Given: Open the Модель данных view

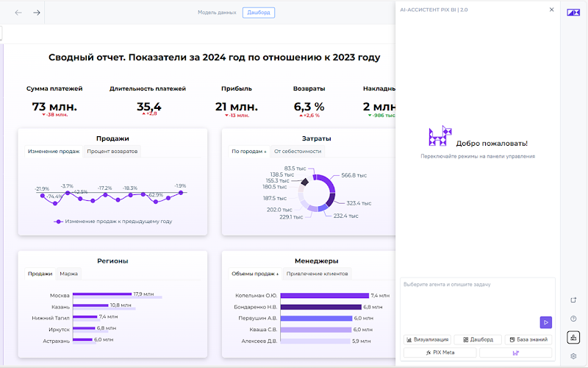Looking at the screenshot, I should pos(217,13).
